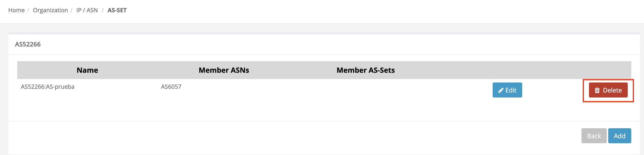Select the AS52266:AS-prueba name cell
This screenshot has width=644, height=155.
pos(48,87)
